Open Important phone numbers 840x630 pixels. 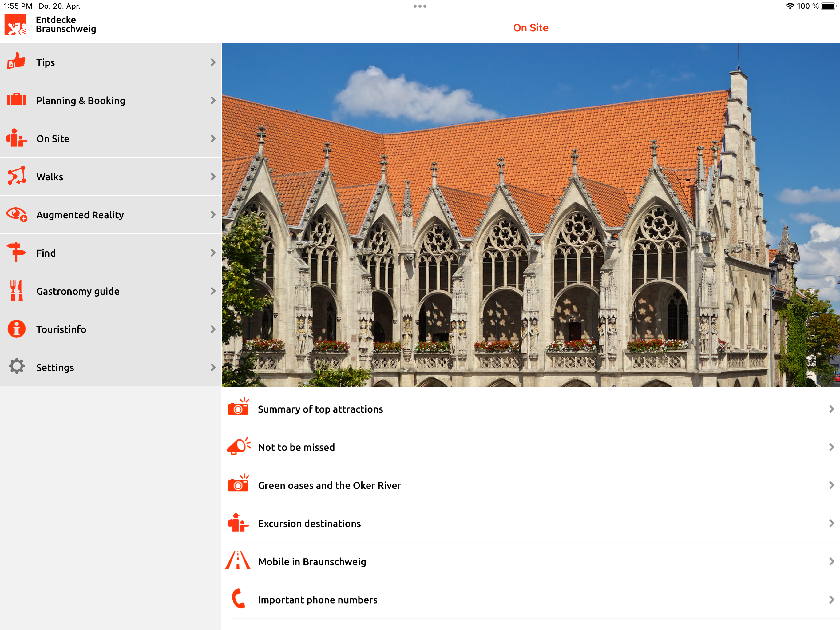(x=531, y=600)
